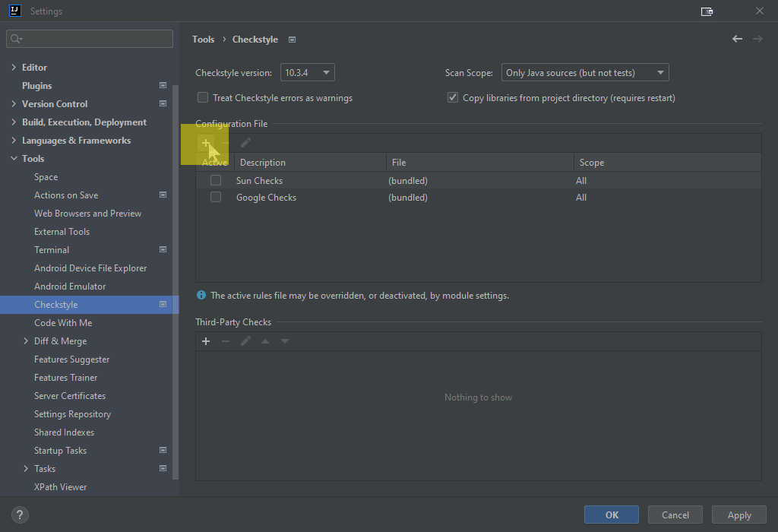This screenshot has height=532, width=778.
Task: Sort by the Description column header
Action: click(x=310, y=163)
